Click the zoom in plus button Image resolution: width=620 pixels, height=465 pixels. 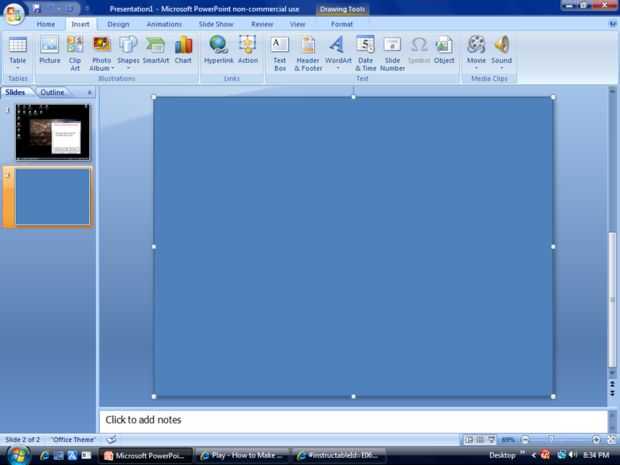(596, 439)
